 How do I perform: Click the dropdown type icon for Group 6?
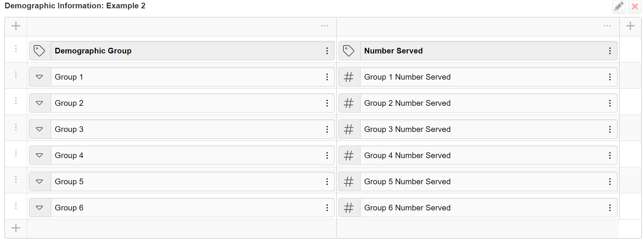[40, 208]
